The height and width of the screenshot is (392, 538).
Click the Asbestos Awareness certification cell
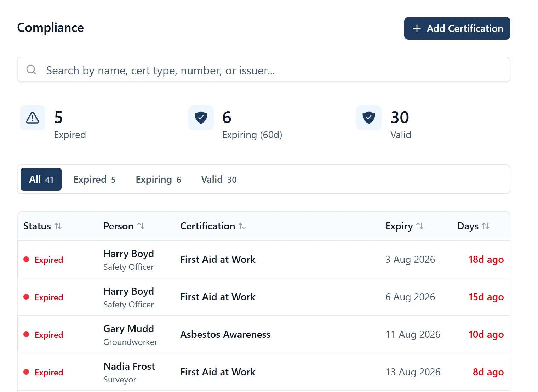point(225,334)
